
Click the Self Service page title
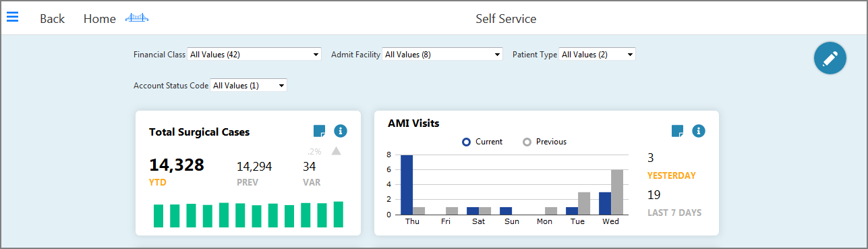tap(506, 19)
